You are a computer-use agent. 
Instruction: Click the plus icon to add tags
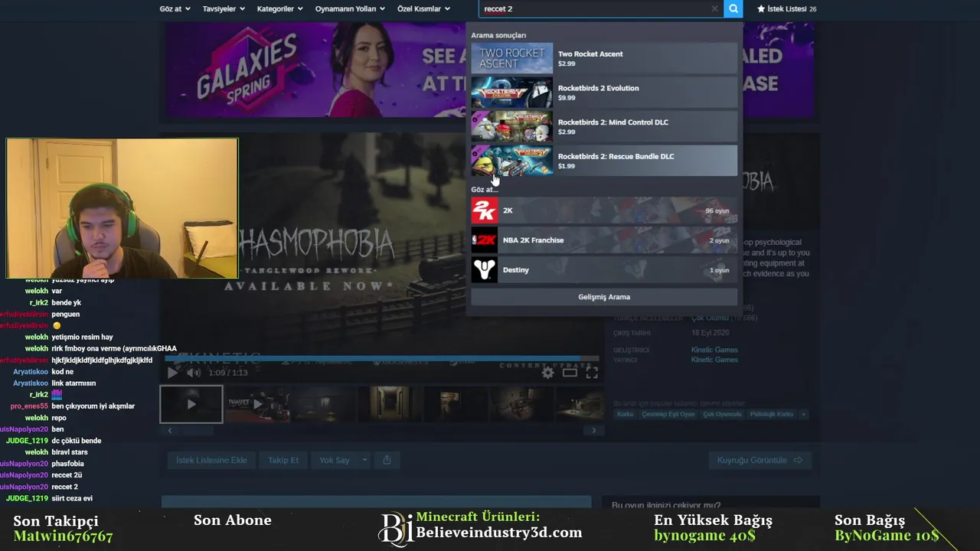pyautogui.click(x=803, y=414)
